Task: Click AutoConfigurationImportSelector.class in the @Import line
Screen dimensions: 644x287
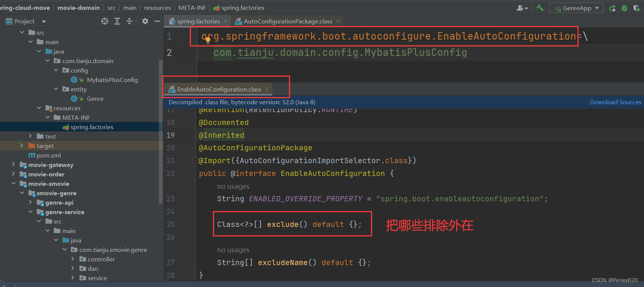Action: (x=323, y=160)
